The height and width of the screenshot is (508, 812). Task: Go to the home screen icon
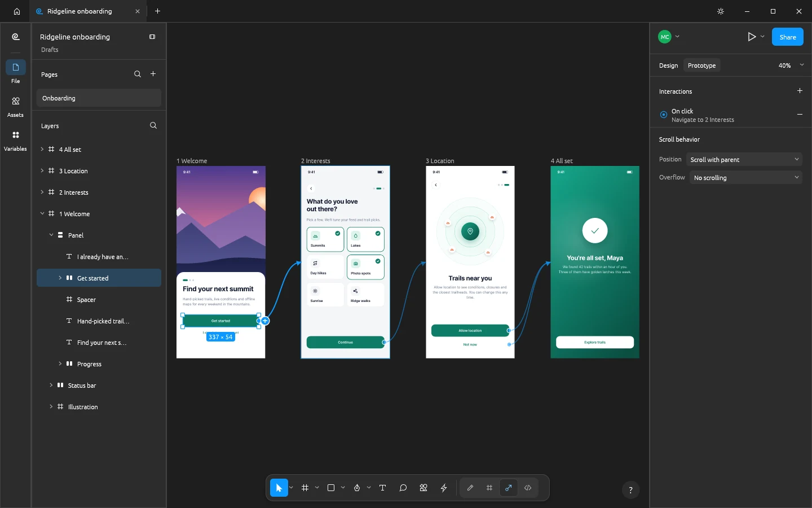[17, 11]
